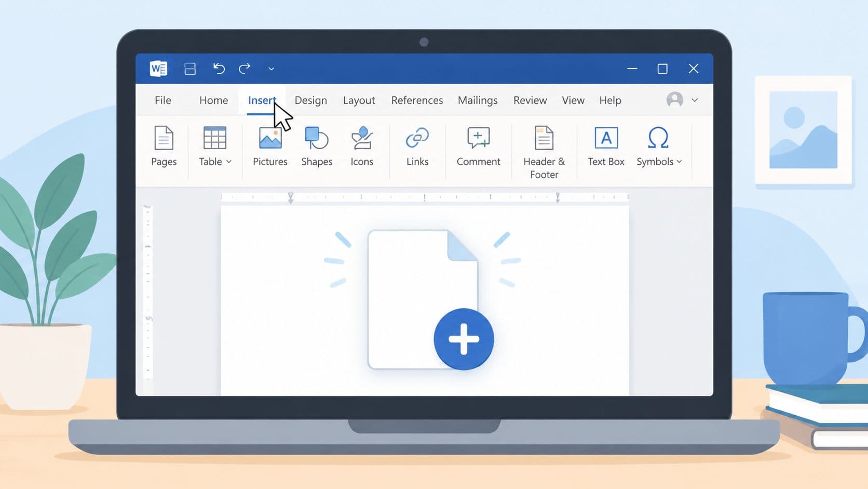Screen dimensions: 868x489
Task: Click the user account avatar
Action: [x=674, y=99]
